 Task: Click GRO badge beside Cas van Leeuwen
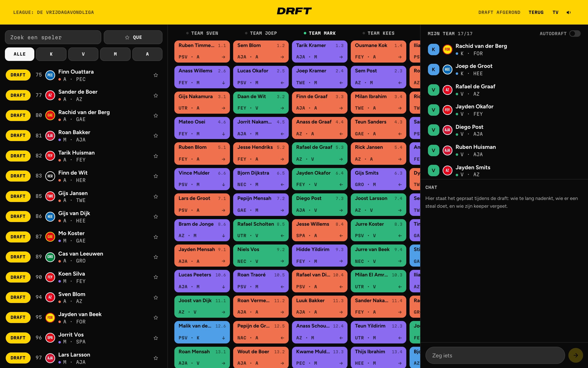pos(50,257)
